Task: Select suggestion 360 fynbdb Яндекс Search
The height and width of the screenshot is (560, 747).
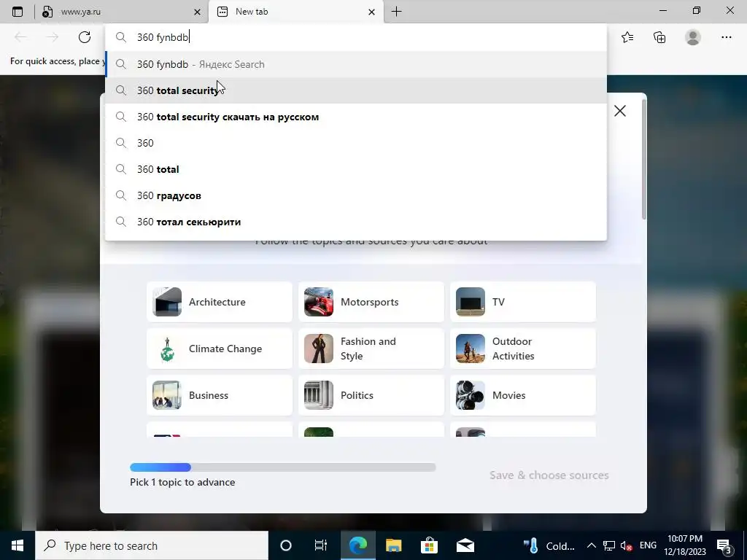Action: [x=356, y=64]
